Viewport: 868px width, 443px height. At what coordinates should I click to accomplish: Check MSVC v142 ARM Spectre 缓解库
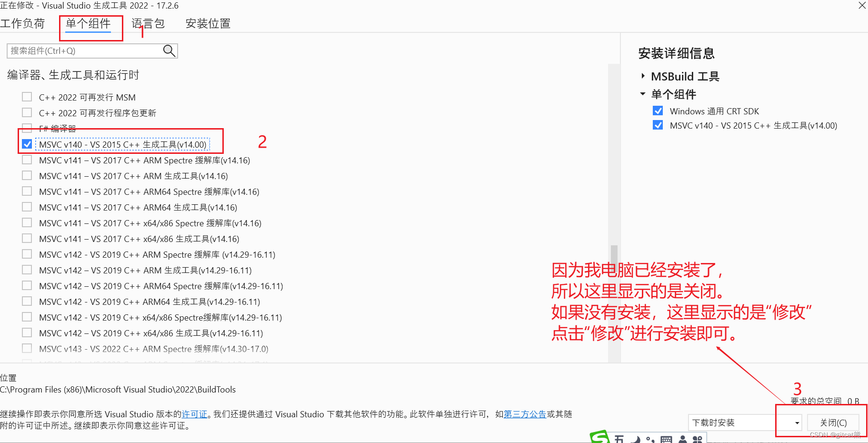[x=27, y=254]
